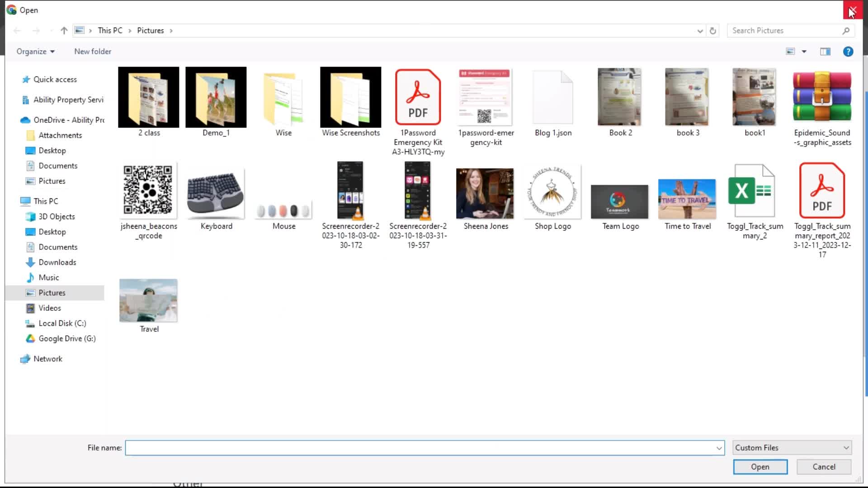Select the jsheena_beacons_qrcode image
Image resolution: width=868 pixels, height=488 pixels.
click(149, 201)
